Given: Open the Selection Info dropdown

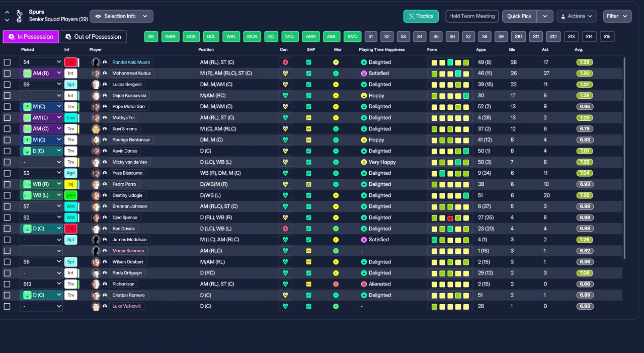Looking at the screenshot, I should 121,16.
